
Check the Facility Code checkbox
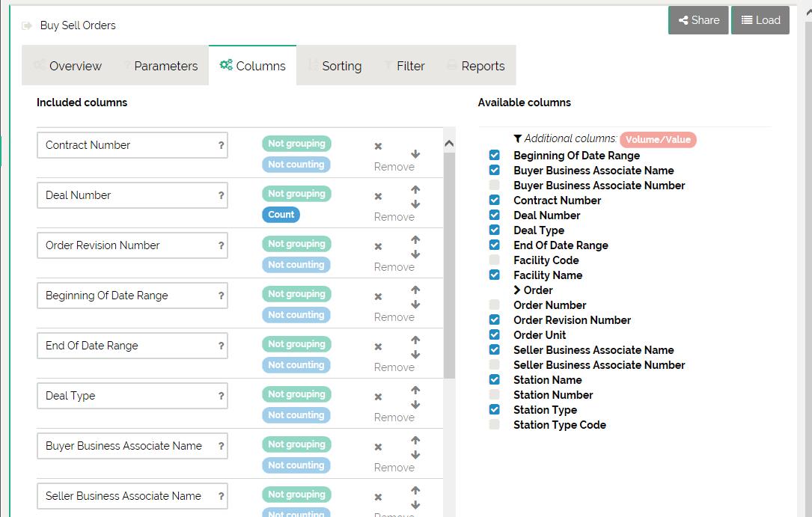pyautogui.click(x=494, y=260)
